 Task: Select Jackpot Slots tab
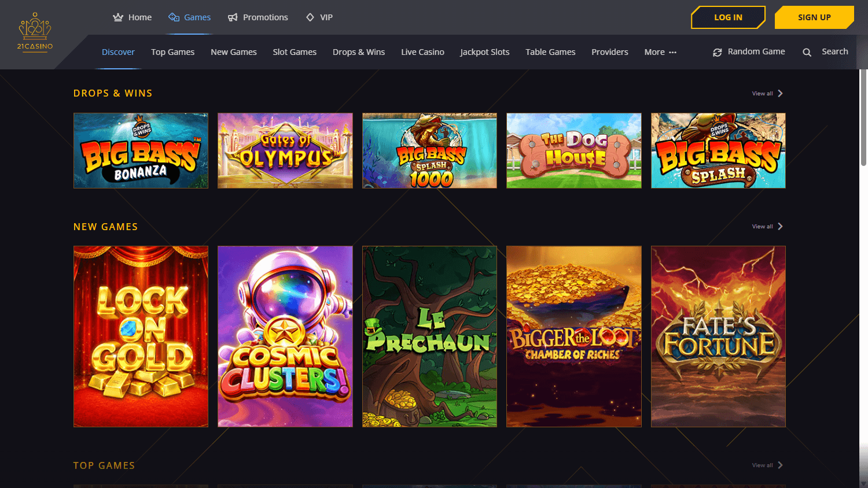point(485,52)
